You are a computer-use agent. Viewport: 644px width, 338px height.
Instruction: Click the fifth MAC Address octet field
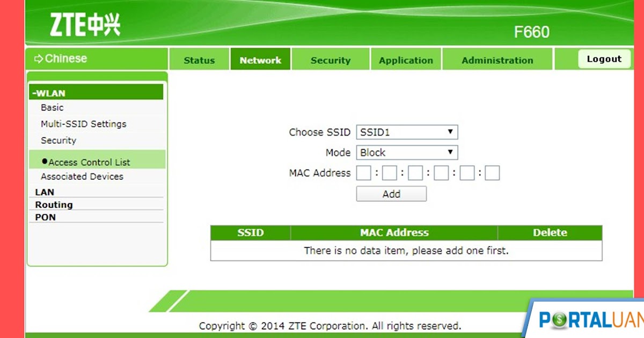pyautogui.click(x=467, y=173)
